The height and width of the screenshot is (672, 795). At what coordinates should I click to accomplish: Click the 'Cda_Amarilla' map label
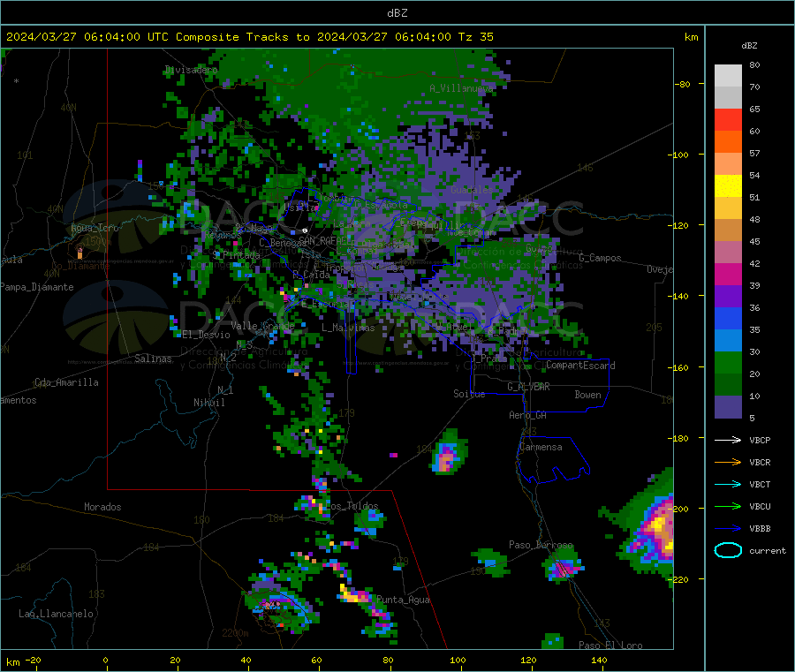[x=66, y=382]
